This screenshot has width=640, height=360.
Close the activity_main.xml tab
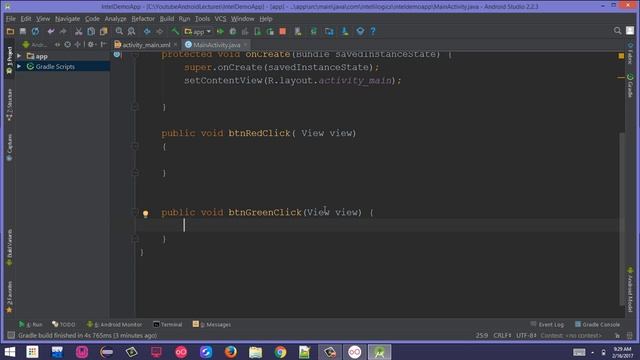[176, 45]
